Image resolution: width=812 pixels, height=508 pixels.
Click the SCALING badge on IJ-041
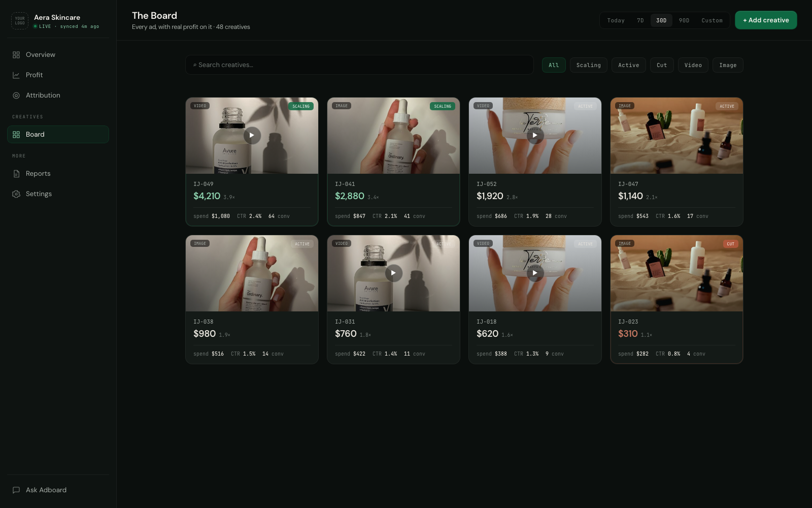pos(443,106)
